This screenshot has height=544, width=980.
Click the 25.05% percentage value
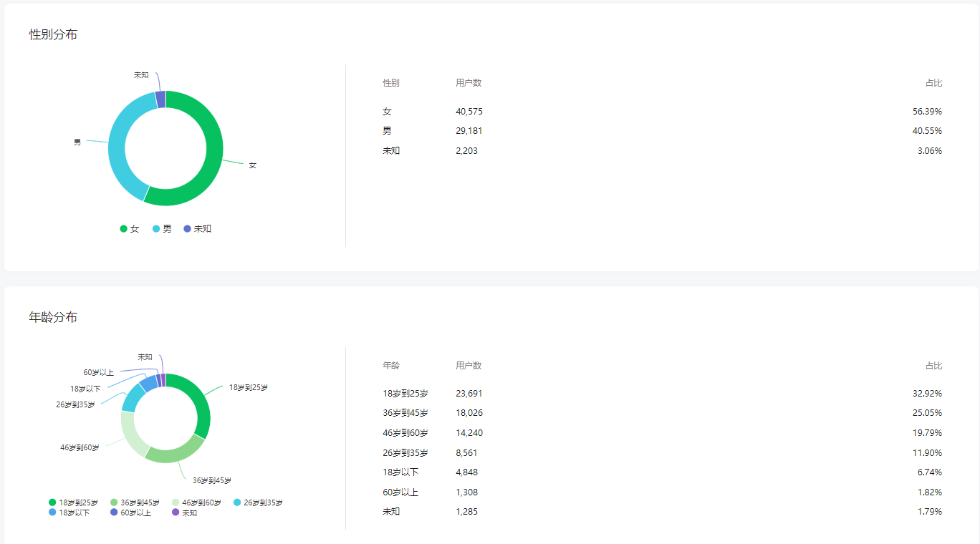tap(927, 413)
